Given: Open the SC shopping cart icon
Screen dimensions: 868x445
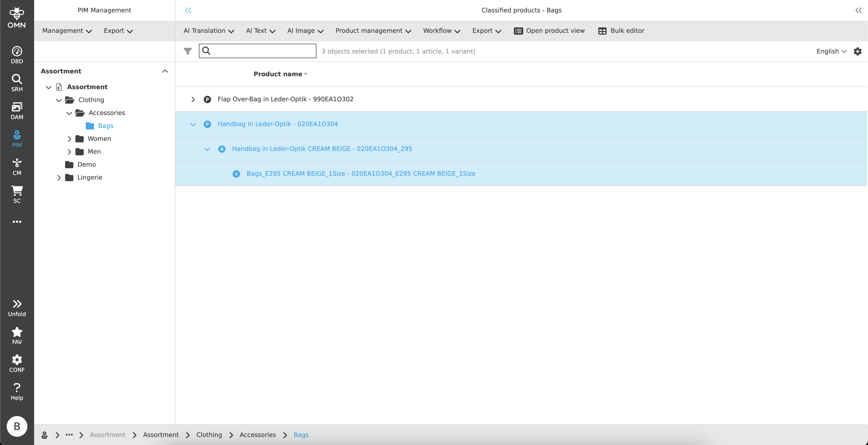Looking at the screenshot, I should point(17,195).
